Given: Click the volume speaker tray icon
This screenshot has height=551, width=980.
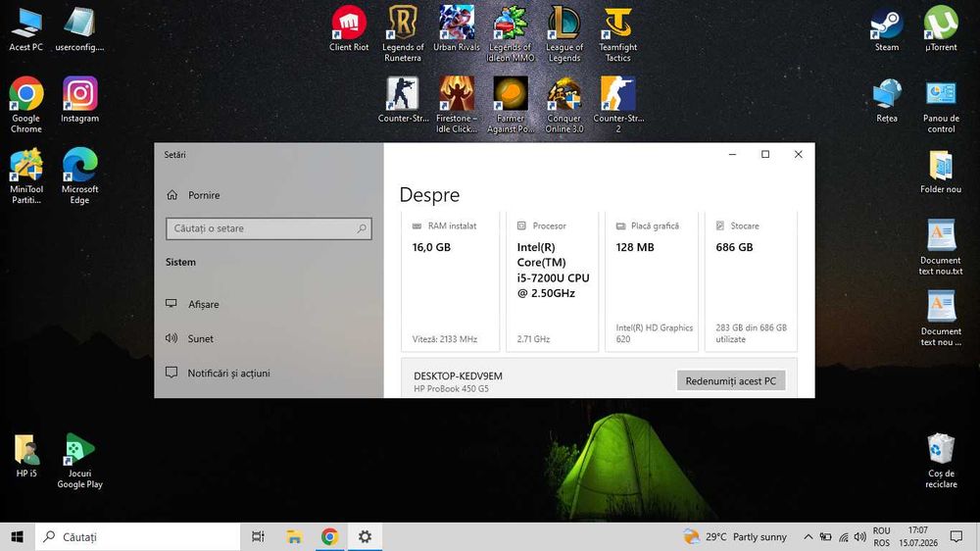Looking at the screenshot, I should [860, 536].
